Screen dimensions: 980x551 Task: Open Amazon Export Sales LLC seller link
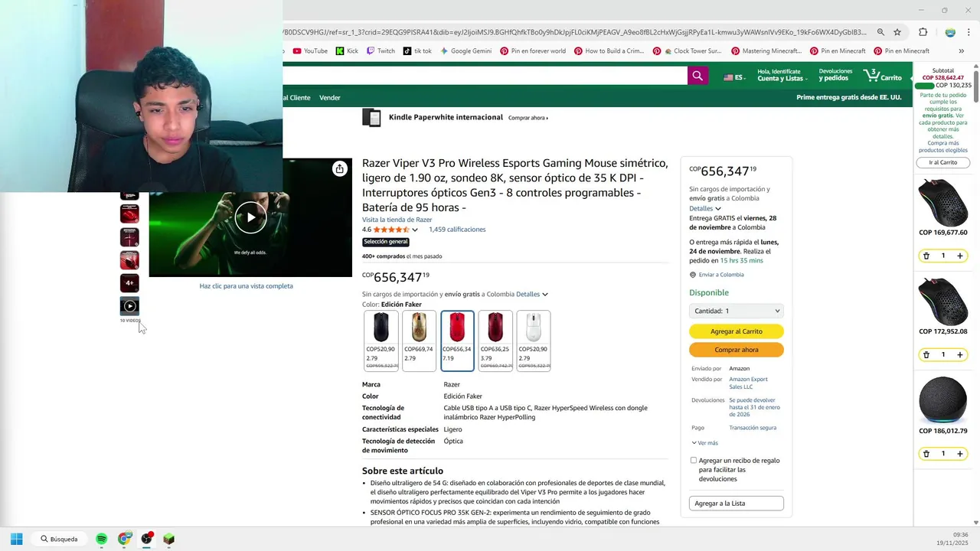(x=748, y=383)
